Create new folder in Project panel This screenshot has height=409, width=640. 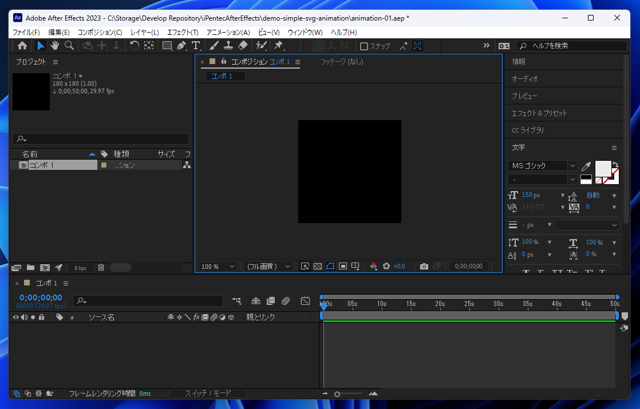[x=31, y=268]
